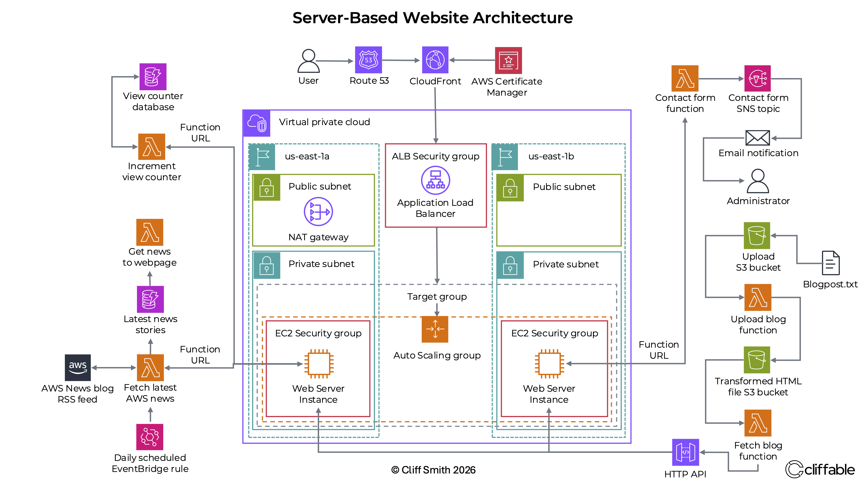
Task: Click the Transformed HTML file S3 bucket icon
Action: 757,360
